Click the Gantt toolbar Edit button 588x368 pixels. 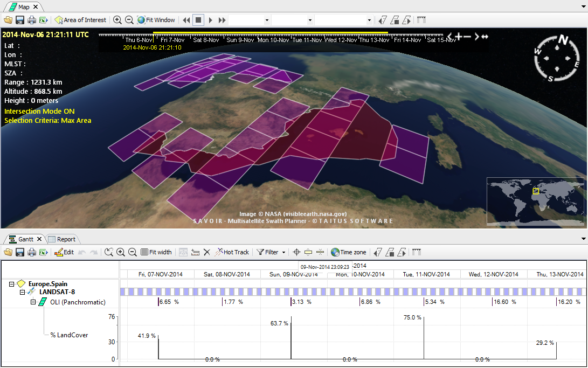pos(64,252)
